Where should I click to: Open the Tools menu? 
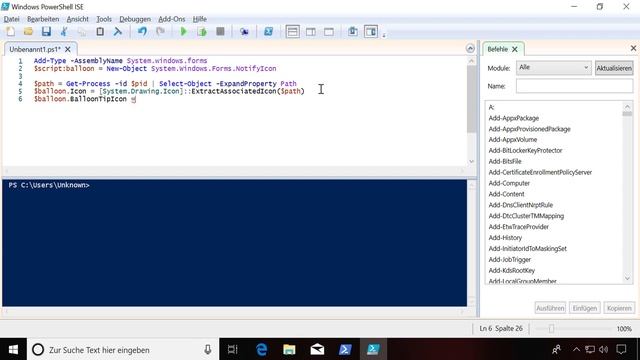coord(104,19)
